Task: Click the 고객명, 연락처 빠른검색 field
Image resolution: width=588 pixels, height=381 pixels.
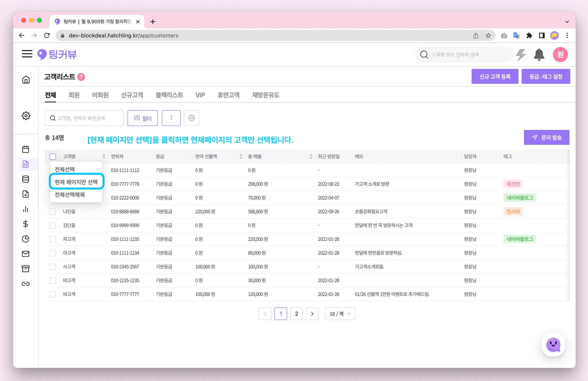Action: point(85,118)
